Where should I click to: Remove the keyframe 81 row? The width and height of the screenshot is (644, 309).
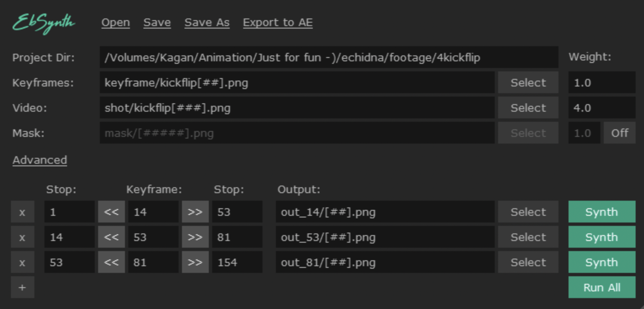click(22, 262)
